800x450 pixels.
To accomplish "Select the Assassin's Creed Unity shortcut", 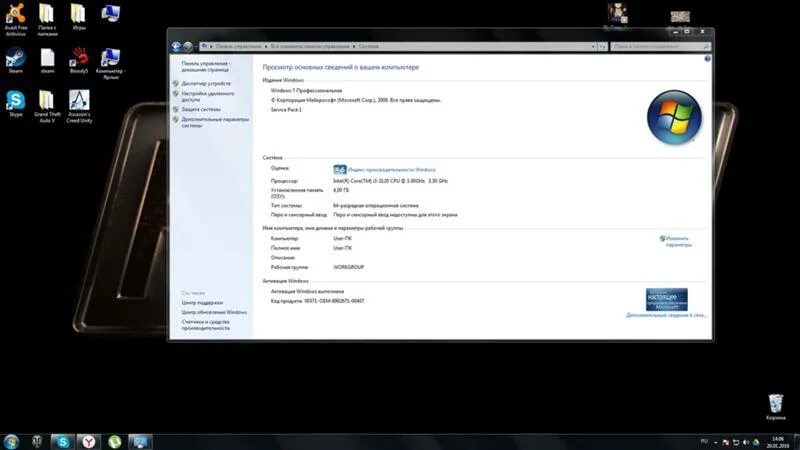I will (79, 106).
